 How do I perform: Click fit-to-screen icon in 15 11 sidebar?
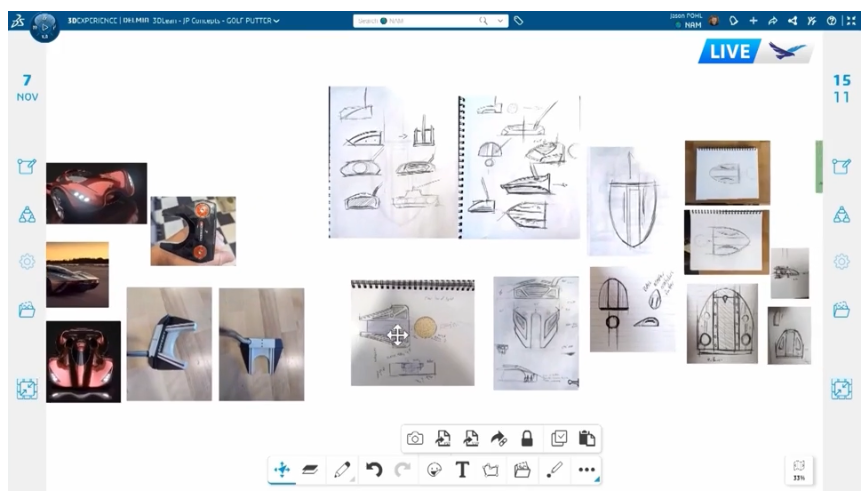click(841, 389)
